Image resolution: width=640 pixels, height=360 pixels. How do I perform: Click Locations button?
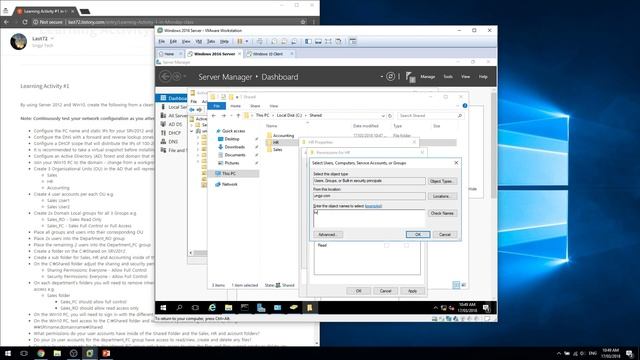tap(442, 196)
